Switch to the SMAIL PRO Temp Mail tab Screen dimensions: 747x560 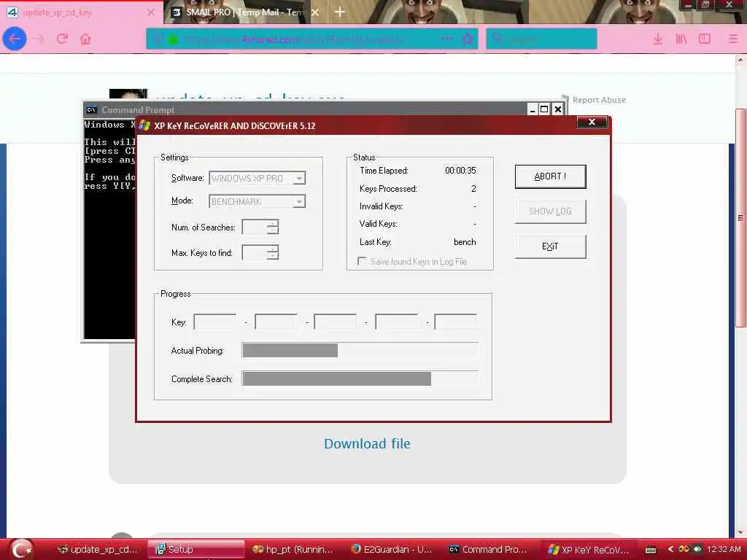245,12
